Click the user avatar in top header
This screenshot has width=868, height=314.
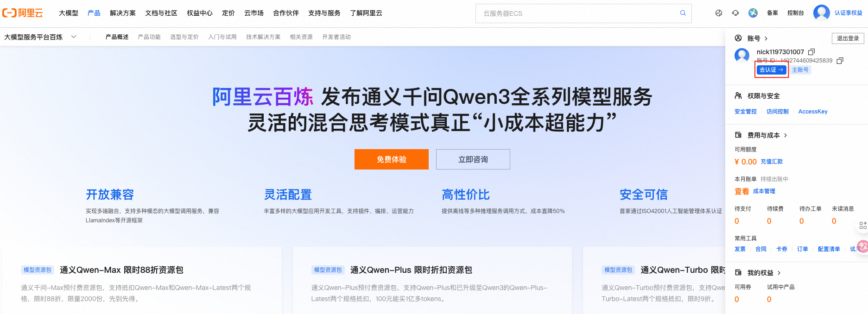tap(822, 13)
